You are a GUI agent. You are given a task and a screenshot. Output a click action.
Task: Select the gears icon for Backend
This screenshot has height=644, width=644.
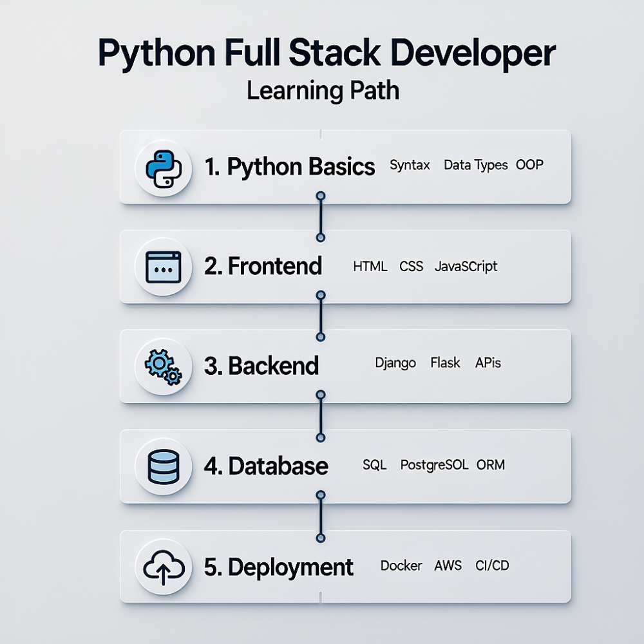(163, 365)
